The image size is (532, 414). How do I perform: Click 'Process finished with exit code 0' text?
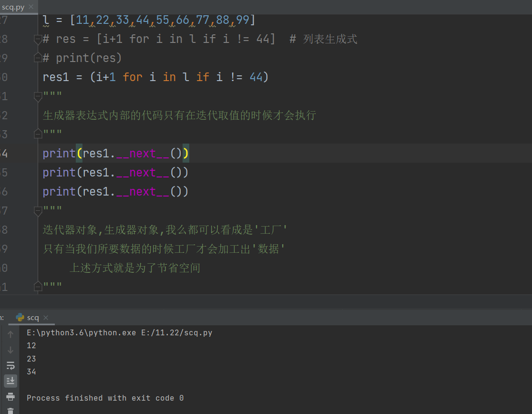105,398
